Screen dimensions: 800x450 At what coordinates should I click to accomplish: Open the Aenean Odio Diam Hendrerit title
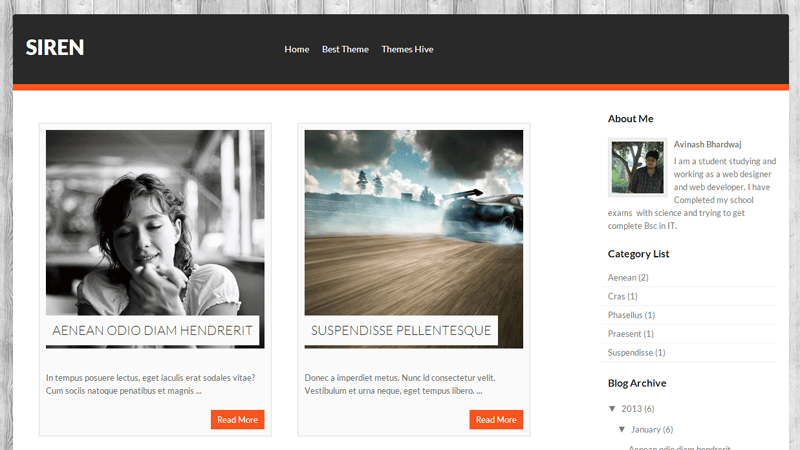pos(155,330)
